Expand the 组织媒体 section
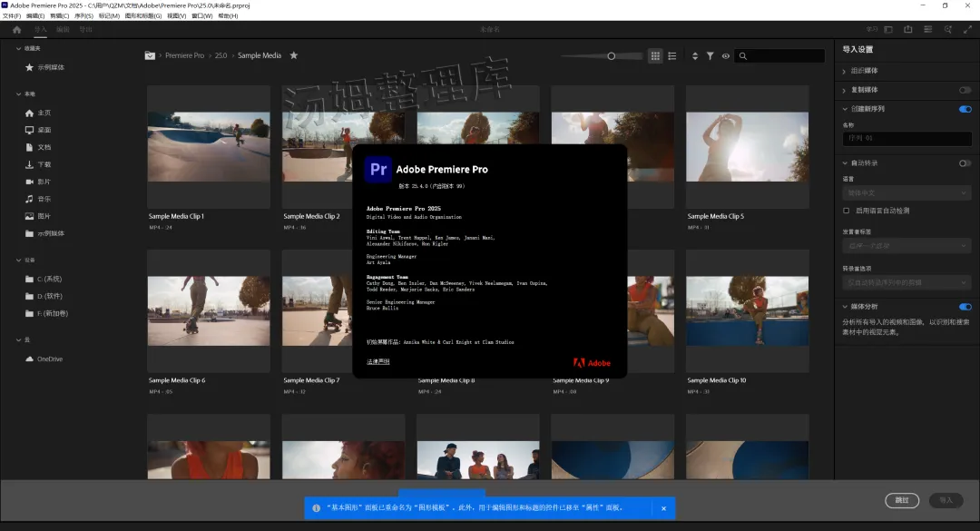 click(x=864, y=71)
